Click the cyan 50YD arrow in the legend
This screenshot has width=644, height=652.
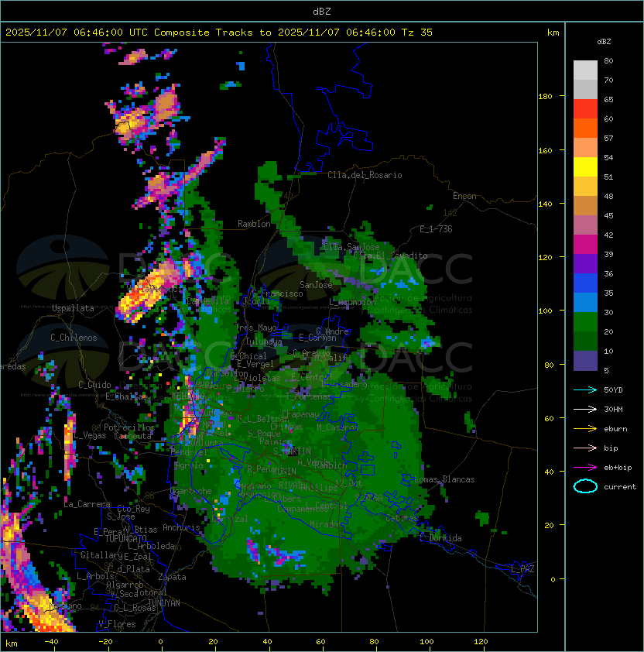[x=585, y=389]
